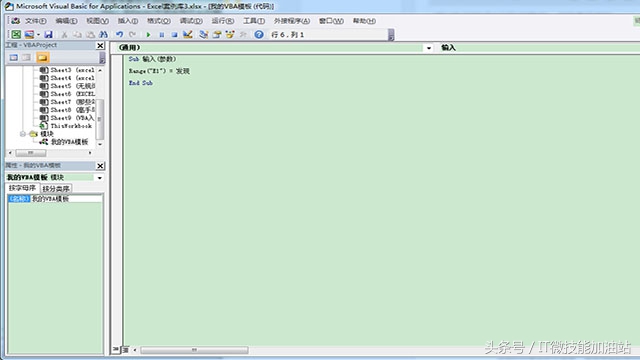Select Sheet6 in project tree
Image resolution: width=640 pixels, height=360 pixels.
point(67,94)
